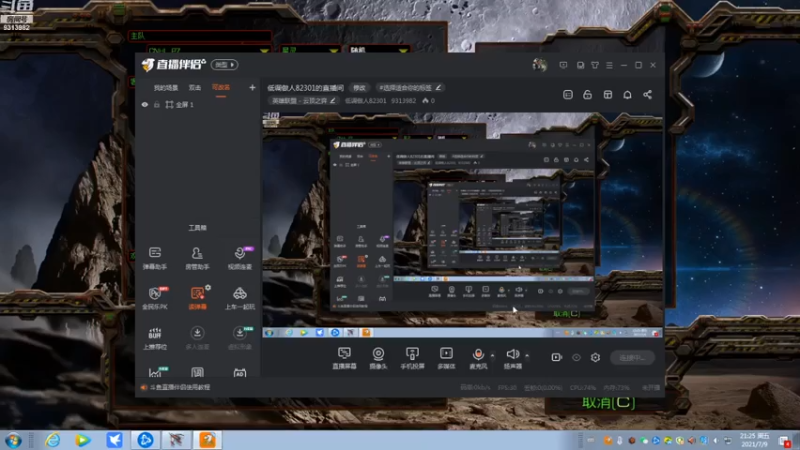Expand speaker options arrow
This screenshot has width=800, height=450.
(x=527, y=356)
